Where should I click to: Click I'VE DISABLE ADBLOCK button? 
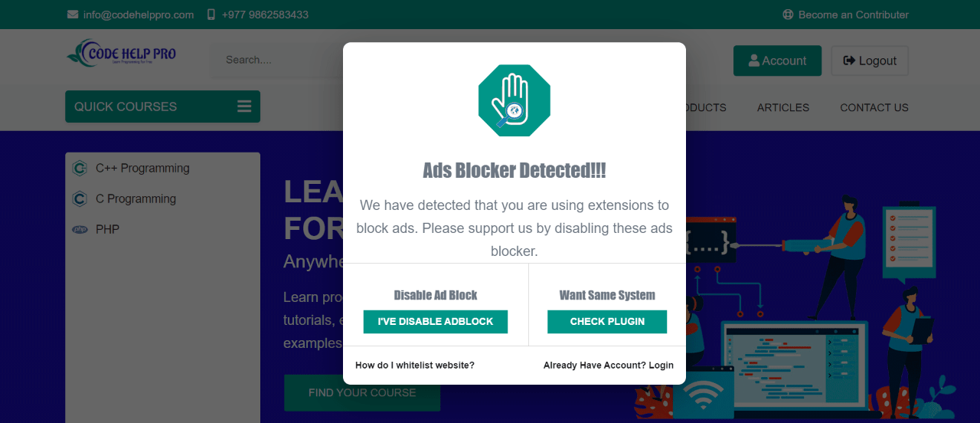pos(436,322)
